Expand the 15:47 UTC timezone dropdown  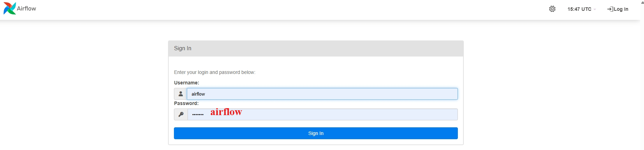[x=579, y=9]
